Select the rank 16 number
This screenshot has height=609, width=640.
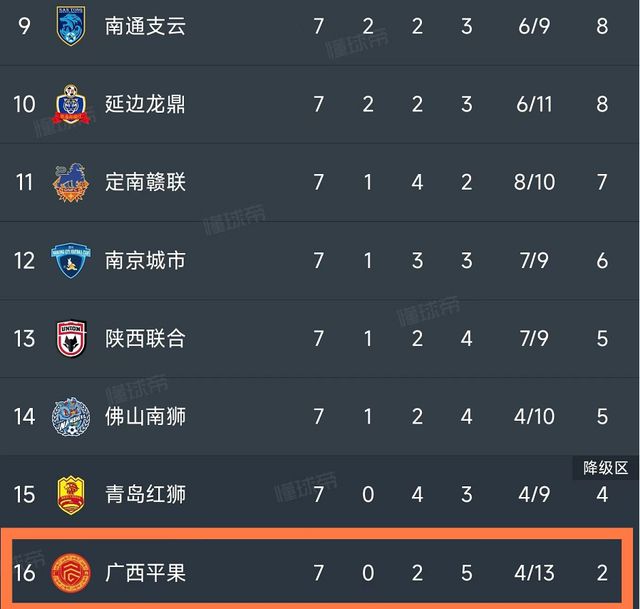click(24, 573)
